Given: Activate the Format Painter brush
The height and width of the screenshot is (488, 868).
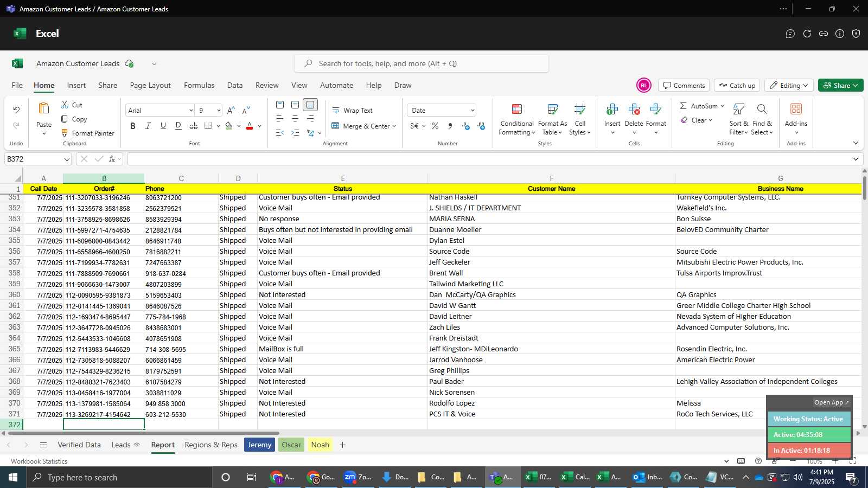Looking at the screenshot, I should click(65, 133).
